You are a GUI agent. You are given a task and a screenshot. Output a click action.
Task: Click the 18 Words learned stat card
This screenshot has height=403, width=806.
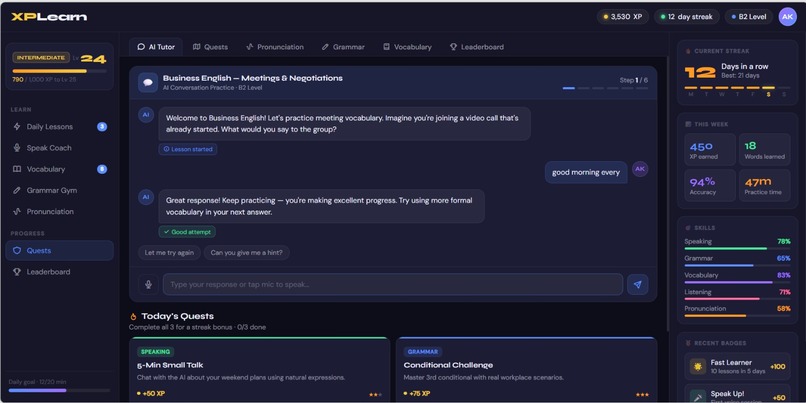click(x=764, y=150)
